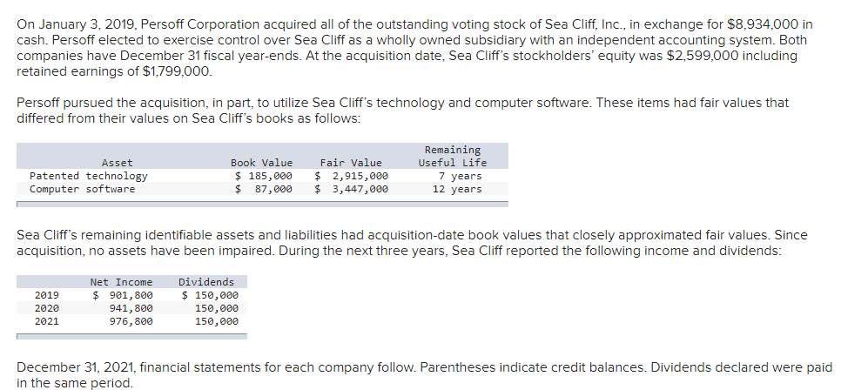
Task: Click the Fair Value column header
Action: coord(351,163)
